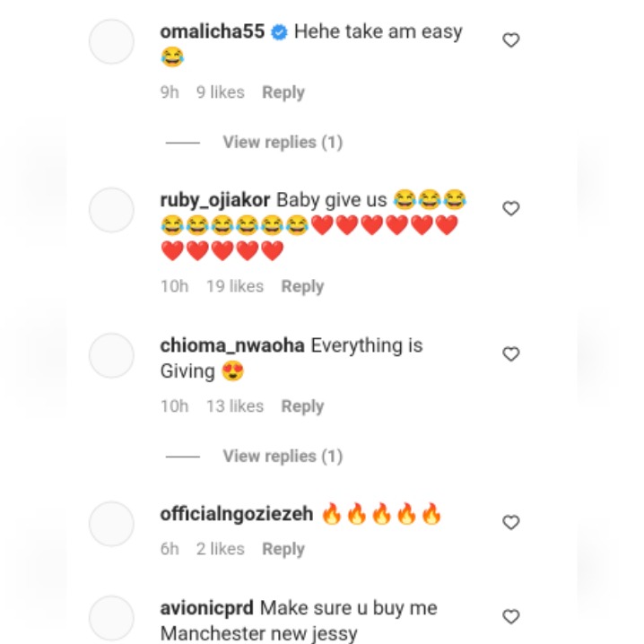Expand View replies under chioma_nwaoha's comment

(x=282, y=456)
